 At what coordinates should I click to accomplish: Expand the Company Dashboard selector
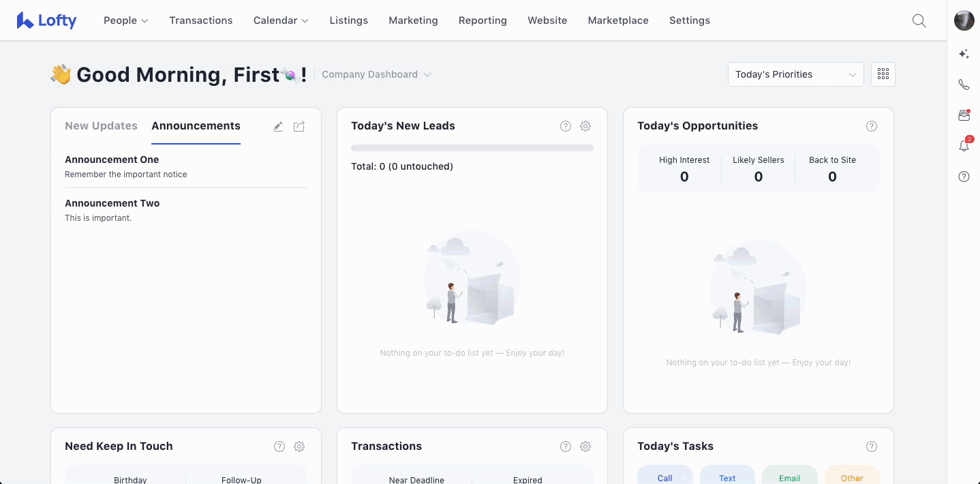click(376, 74)
